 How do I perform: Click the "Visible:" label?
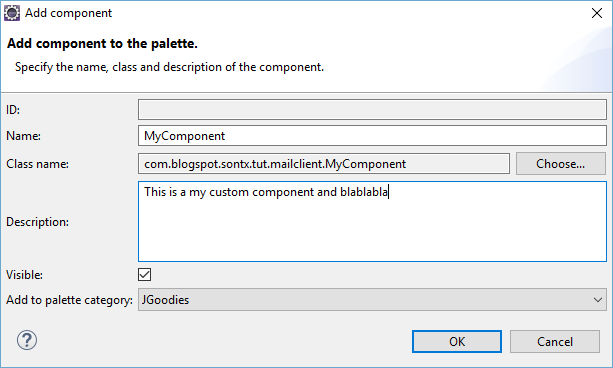(24, 275)
